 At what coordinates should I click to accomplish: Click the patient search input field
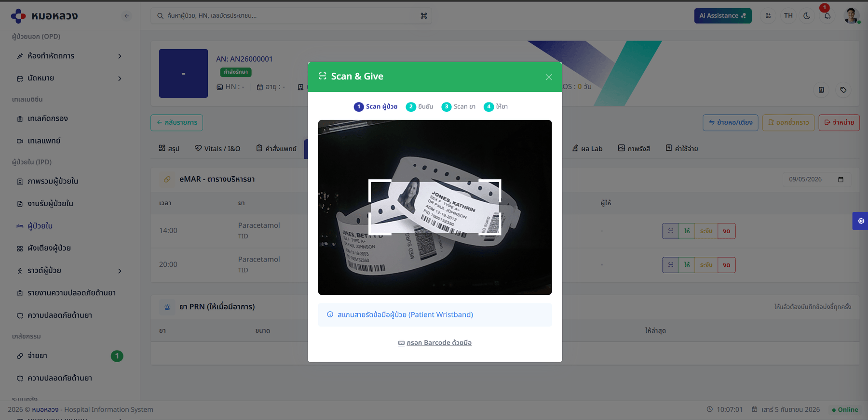pos(291,16)
